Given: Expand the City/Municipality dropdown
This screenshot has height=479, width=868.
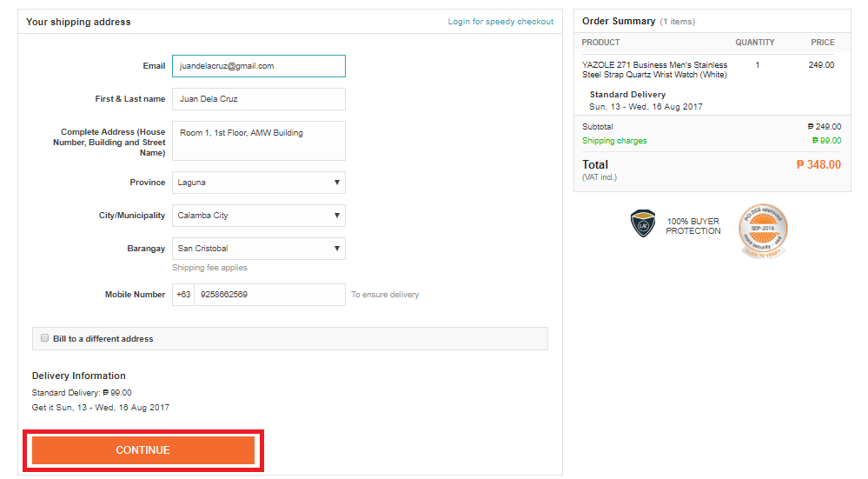Looking at the screenshot, I should (258, 216).
